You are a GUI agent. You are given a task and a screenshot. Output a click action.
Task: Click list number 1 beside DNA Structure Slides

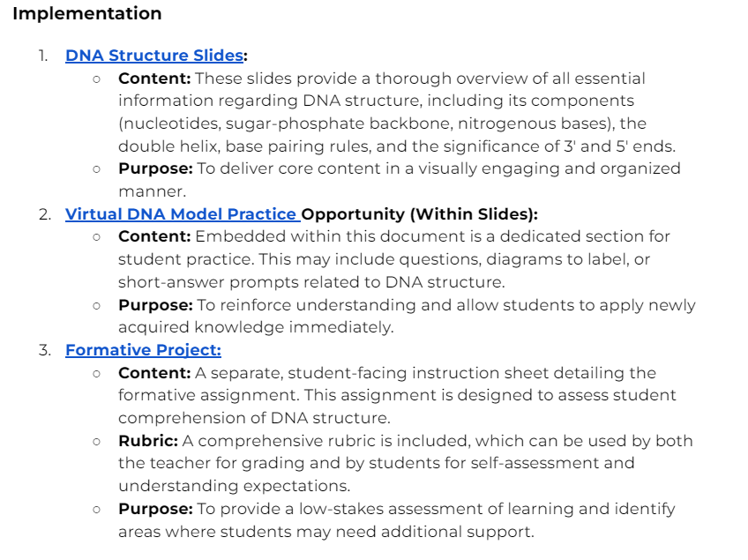click(43, 56)
